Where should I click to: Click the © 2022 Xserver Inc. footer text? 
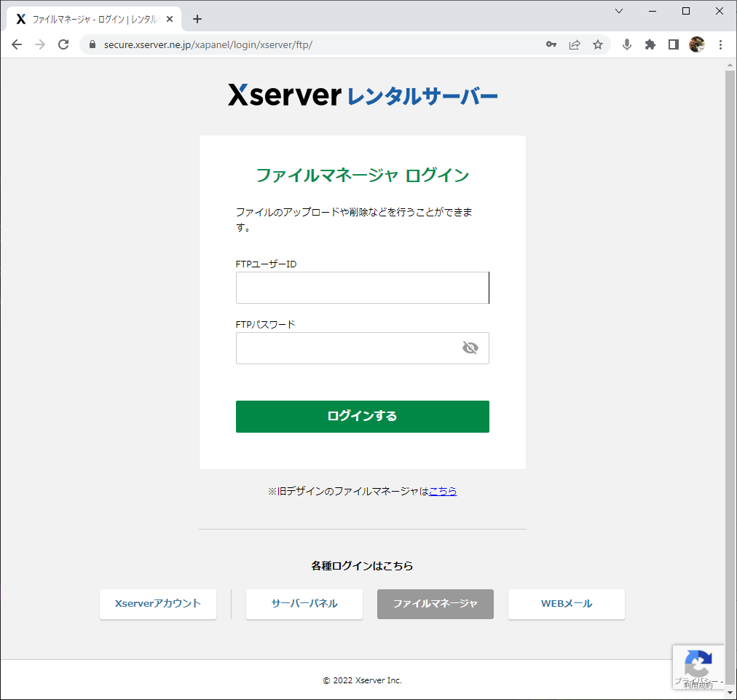[363, 680]
